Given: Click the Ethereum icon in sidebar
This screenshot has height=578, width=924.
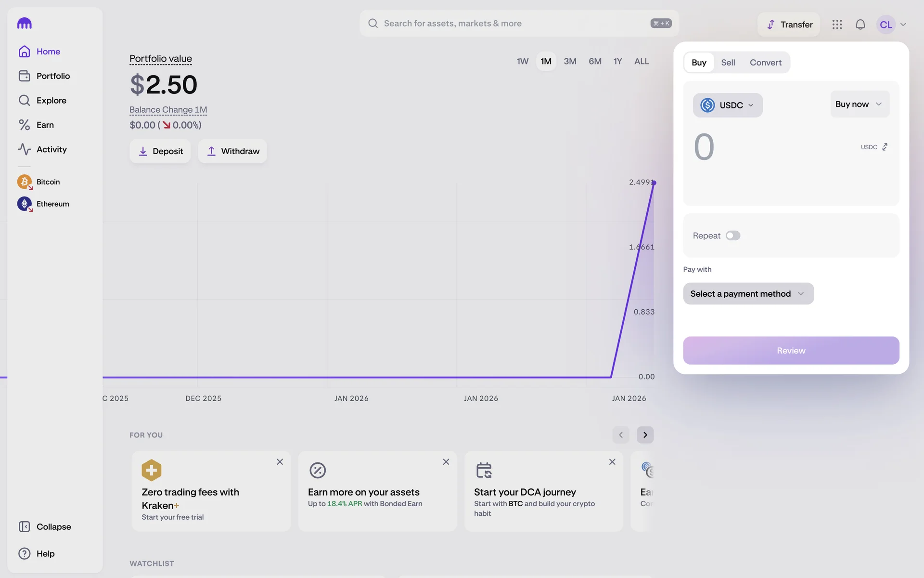Looking at the screenshot, I should click(25, 204).
